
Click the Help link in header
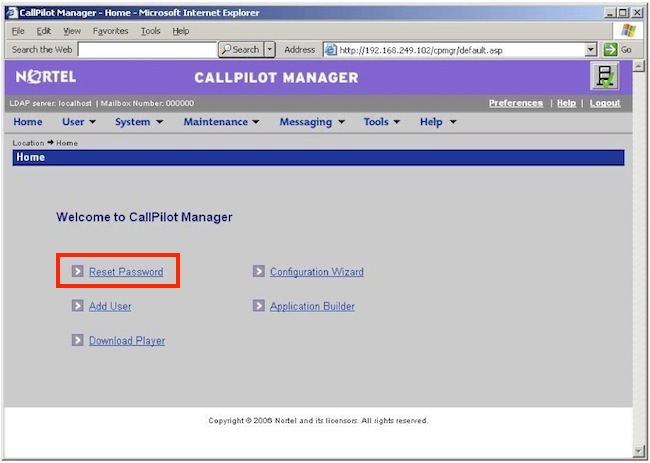pos(566,103)
